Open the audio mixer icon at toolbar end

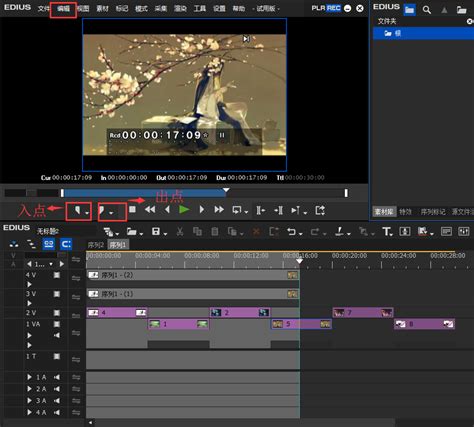[463, 231]
